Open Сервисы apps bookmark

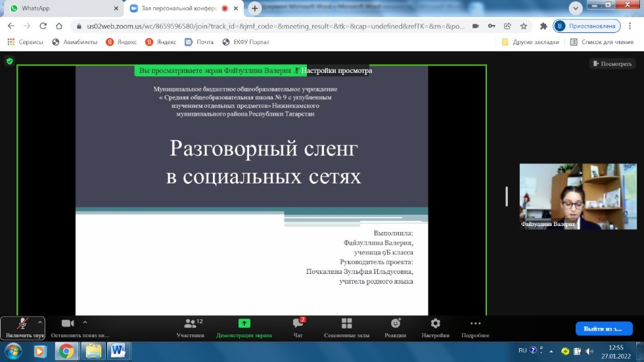pos(25,42)
